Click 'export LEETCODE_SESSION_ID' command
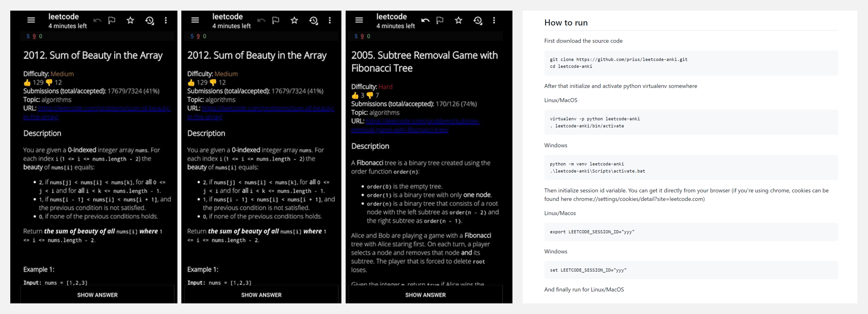The width and height of the screenshot is (868, 314). 592,232
